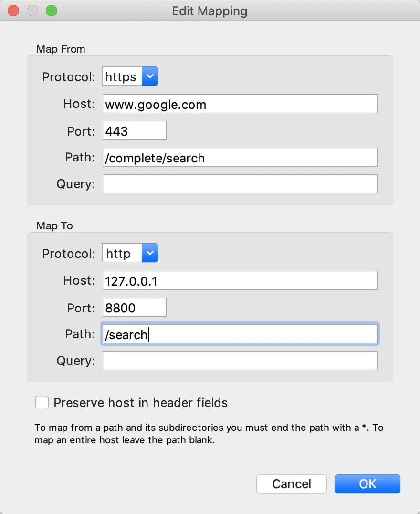Viewport: 420px width, 514px height.
Task: Click the Map To Host field with 127.0.0.1
Action: click(x=240, y=281)
